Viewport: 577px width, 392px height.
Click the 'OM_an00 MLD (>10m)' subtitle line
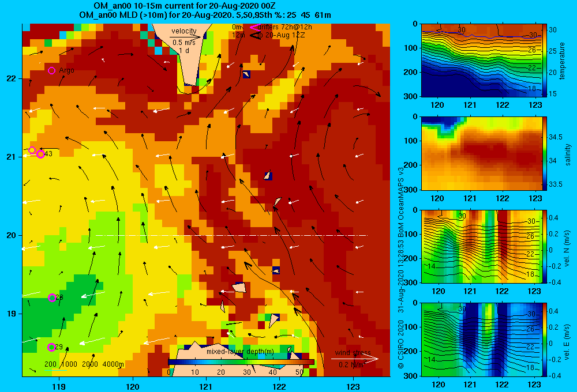point(205,15)
